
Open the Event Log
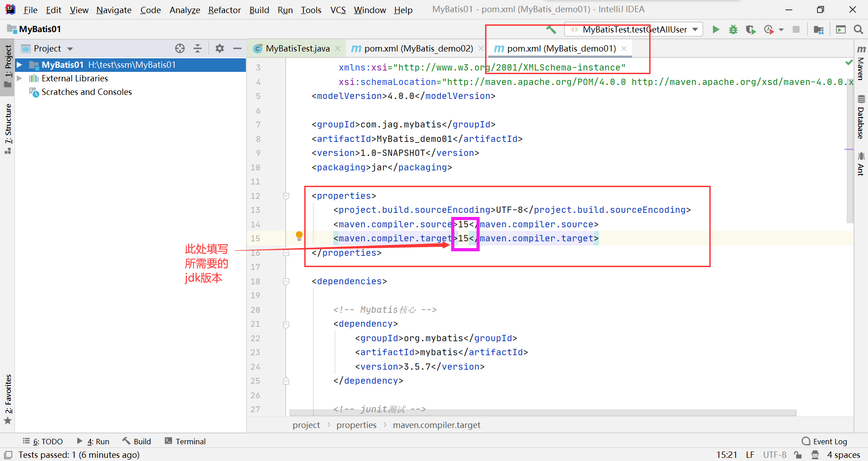pyautogui.click(x=824, y=442)
